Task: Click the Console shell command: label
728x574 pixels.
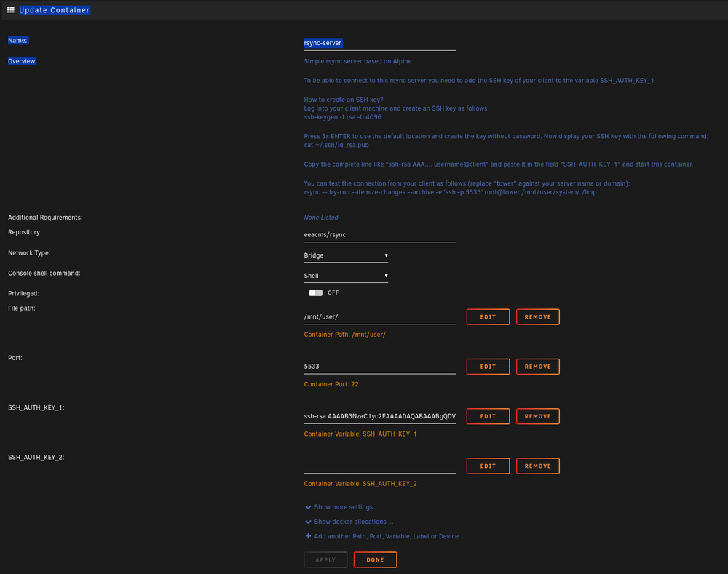Action: 44,274
